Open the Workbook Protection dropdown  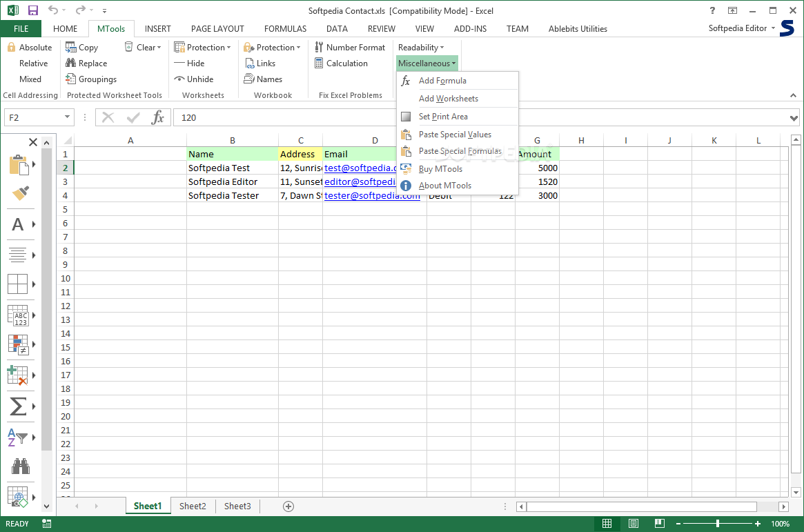point(273,47)
